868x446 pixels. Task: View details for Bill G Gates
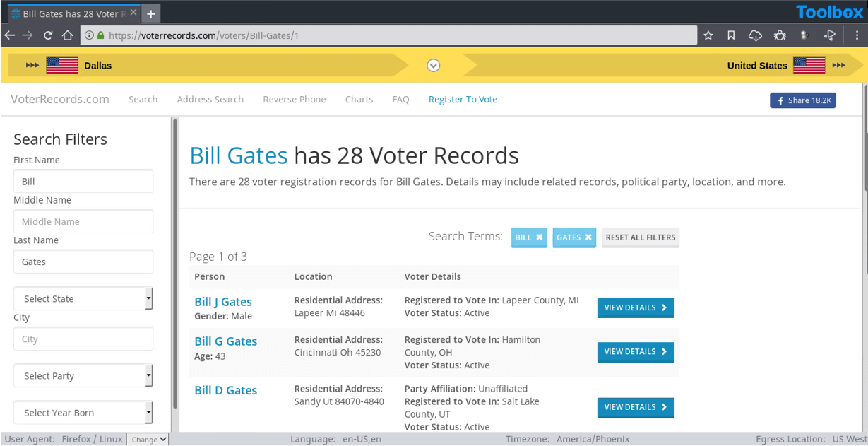(636, 352)
